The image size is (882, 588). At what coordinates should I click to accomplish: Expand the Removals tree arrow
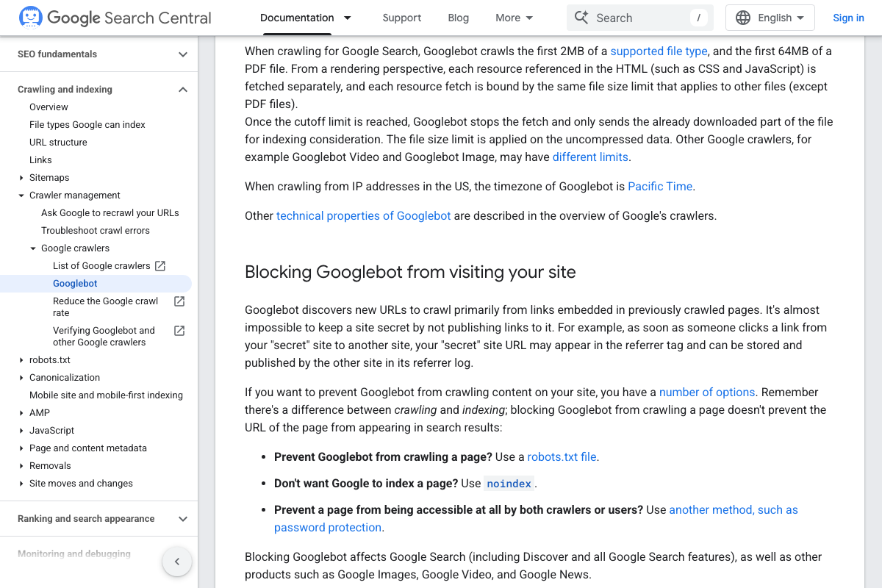(x=21, y=466)
